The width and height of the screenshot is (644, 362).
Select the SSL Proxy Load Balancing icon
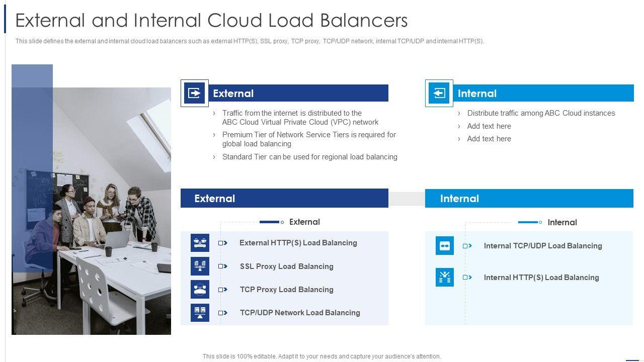tap(200, 266)
